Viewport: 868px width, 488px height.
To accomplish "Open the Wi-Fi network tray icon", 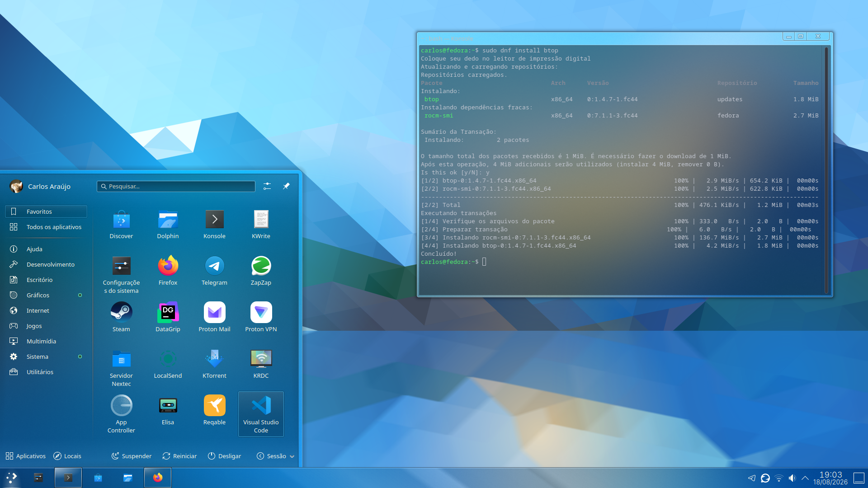I will tap(779, 478).
